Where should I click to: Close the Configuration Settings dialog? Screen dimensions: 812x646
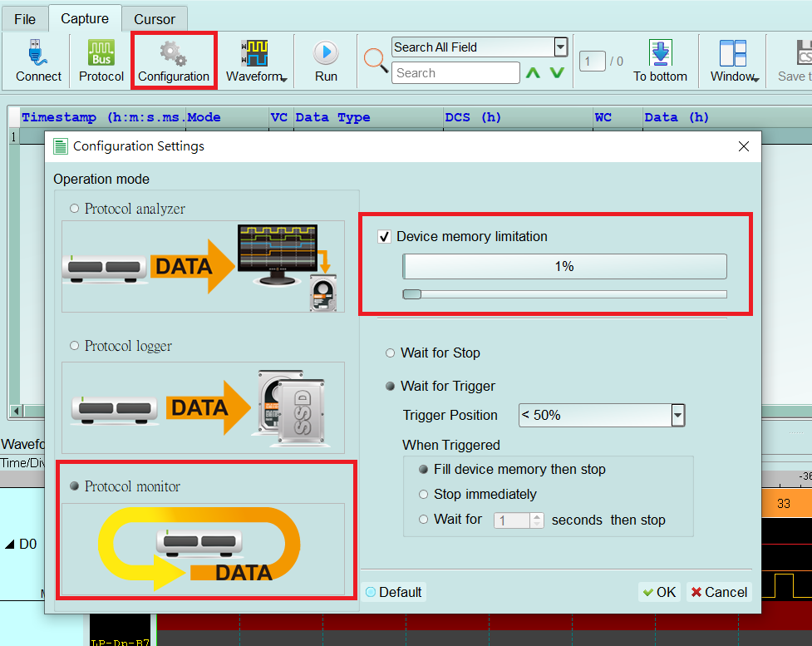point(744,146)
